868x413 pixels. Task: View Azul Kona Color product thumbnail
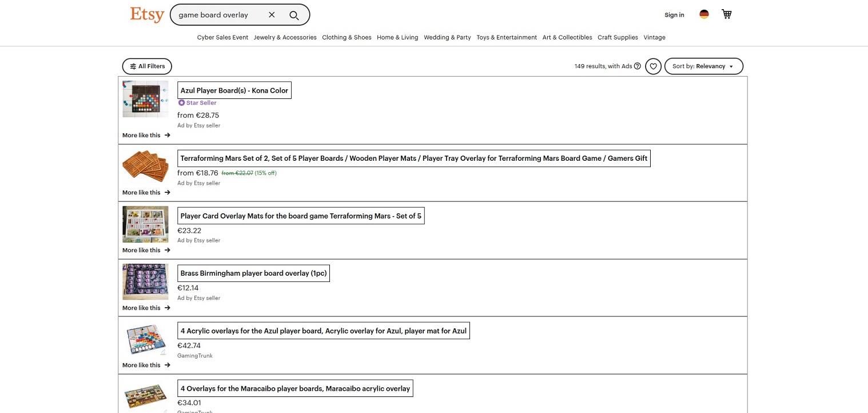145,99
